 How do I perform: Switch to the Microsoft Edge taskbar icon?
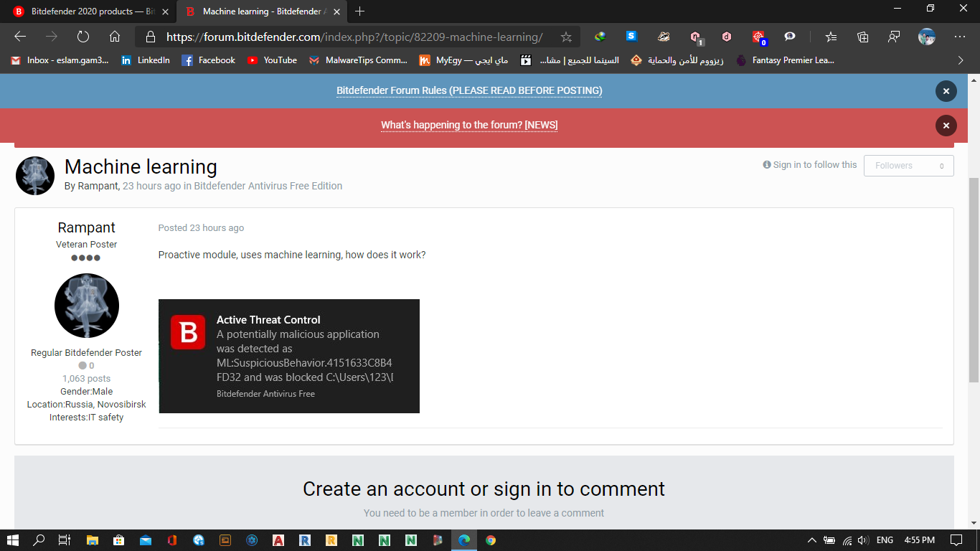click(x=464, y=540)
